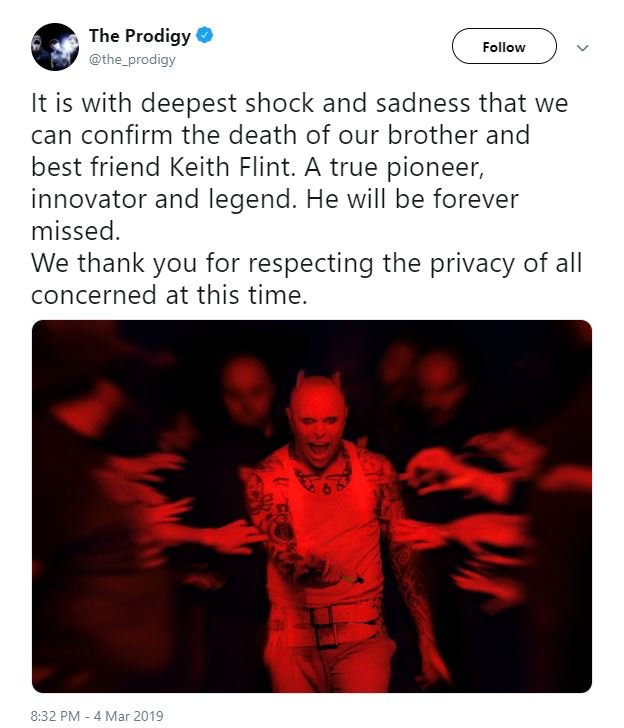Click the word 'missed.' in the tweet
The image size is (624, 728).
tap(76, 231)
